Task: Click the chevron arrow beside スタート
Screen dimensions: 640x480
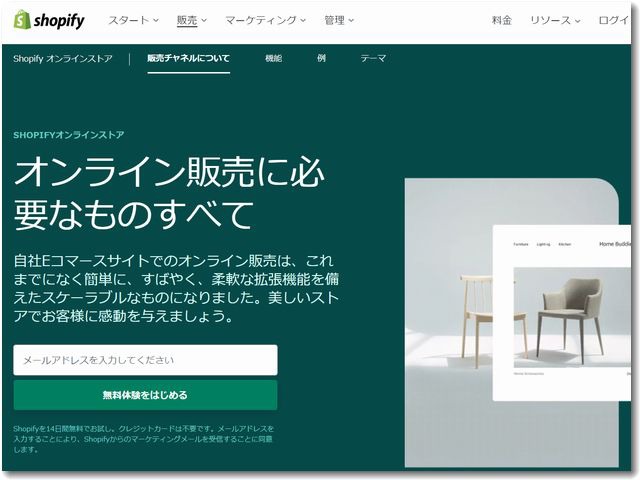Action: [156, 20]
